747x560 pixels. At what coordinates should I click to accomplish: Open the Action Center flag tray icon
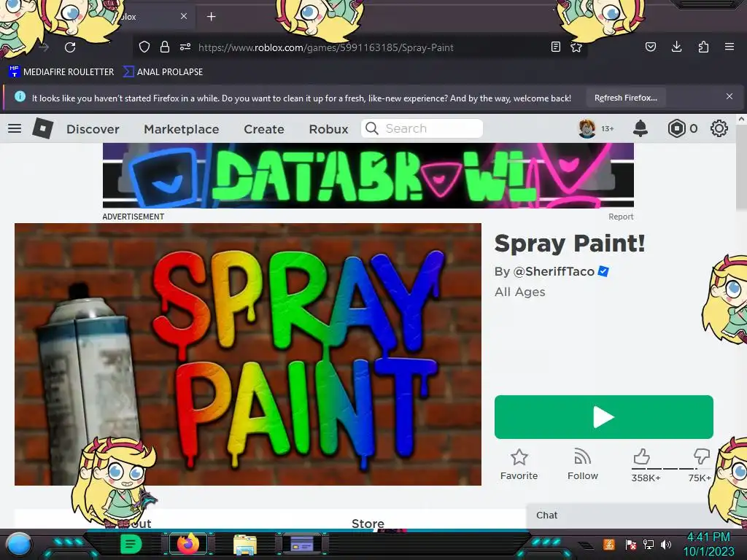tap(631, 544)
